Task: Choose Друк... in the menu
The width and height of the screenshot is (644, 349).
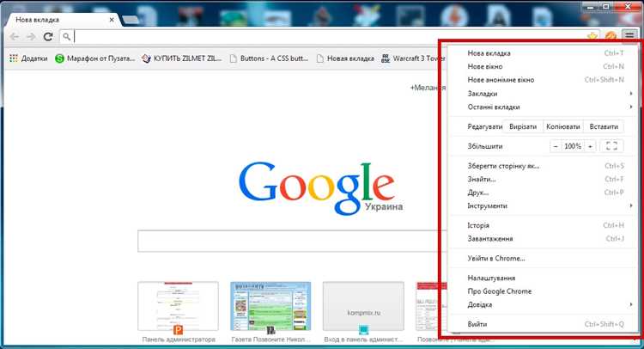Action: [543, 193]
